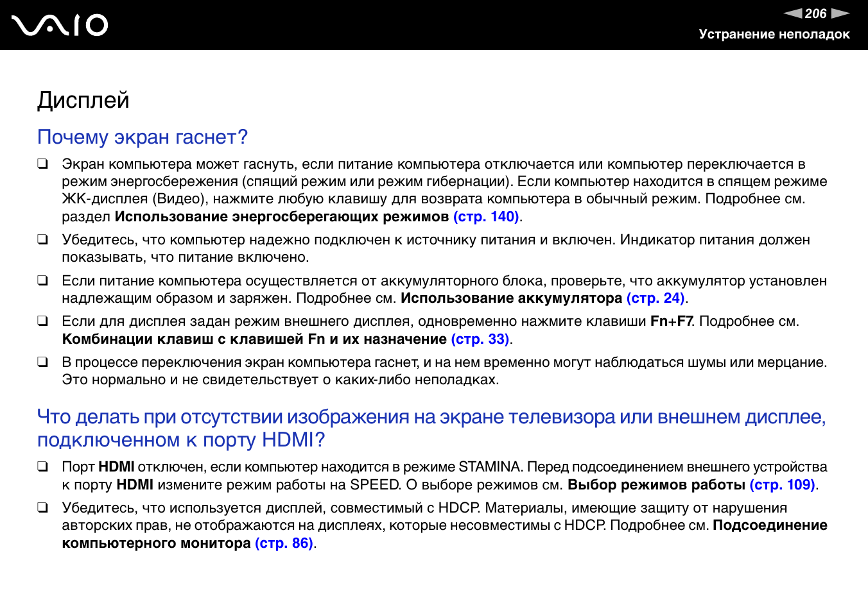Follow the 'стр. 109' page link
This screenshot has width=868, height=612.
783,485
